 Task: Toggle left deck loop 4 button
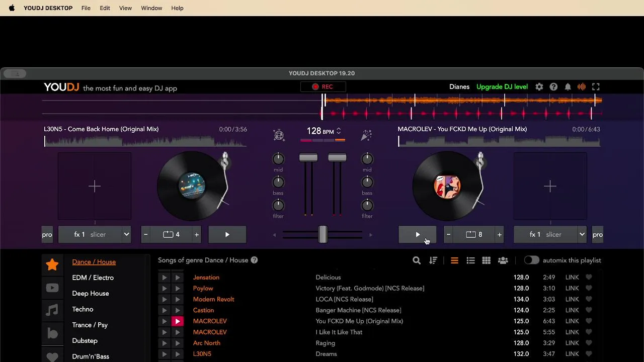coord(171,235)
